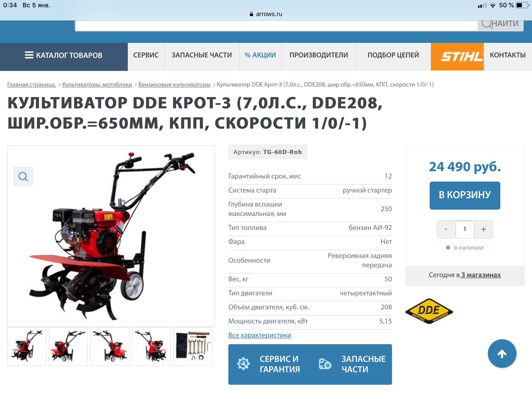Image resolution: width=532 pixels, height=399 pixels.
Task: Go to Бензиновые культиваторы breadcrumb
Action: (174, 84)
